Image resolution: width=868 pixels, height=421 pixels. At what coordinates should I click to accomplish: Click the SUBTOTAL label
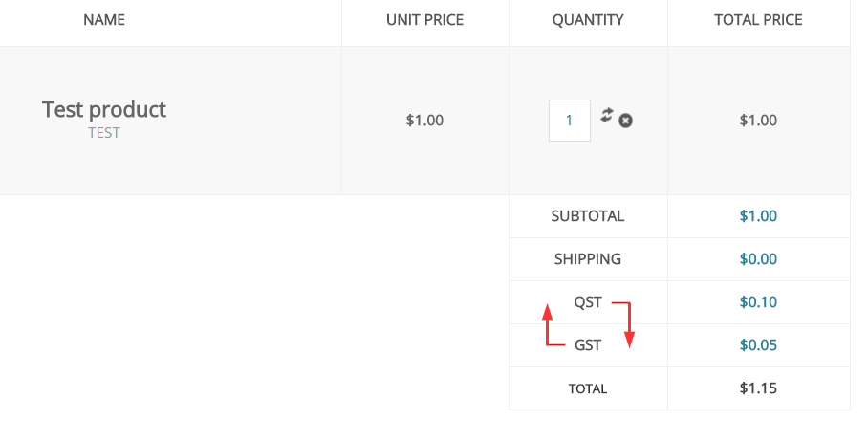pyautogui.click(x=588, y=216)
